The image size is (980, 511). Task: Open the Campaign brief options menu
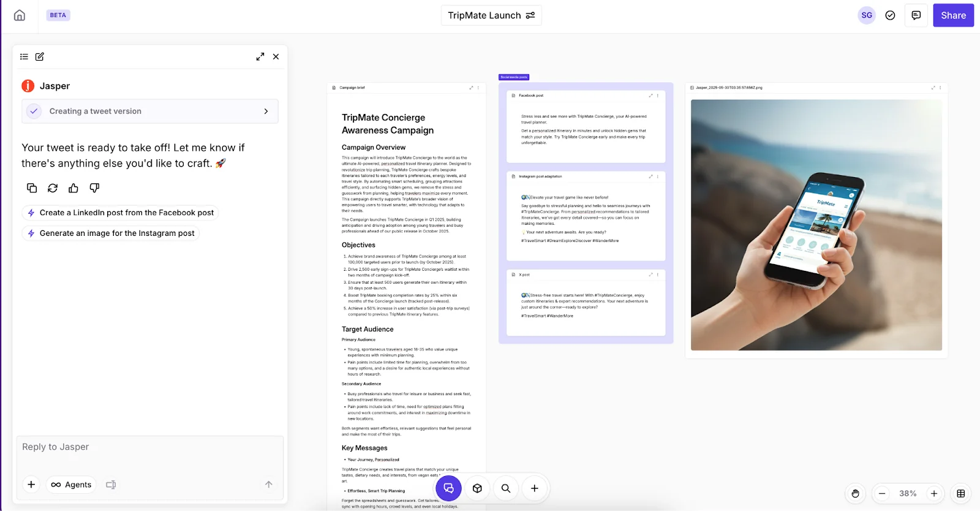tap(478, 88)
